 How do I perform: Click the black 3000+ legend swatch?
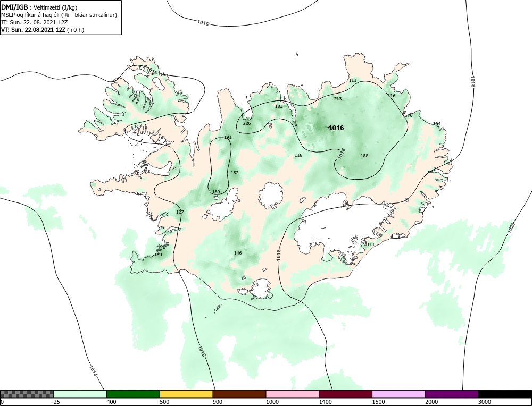click(x=505, y=394)
